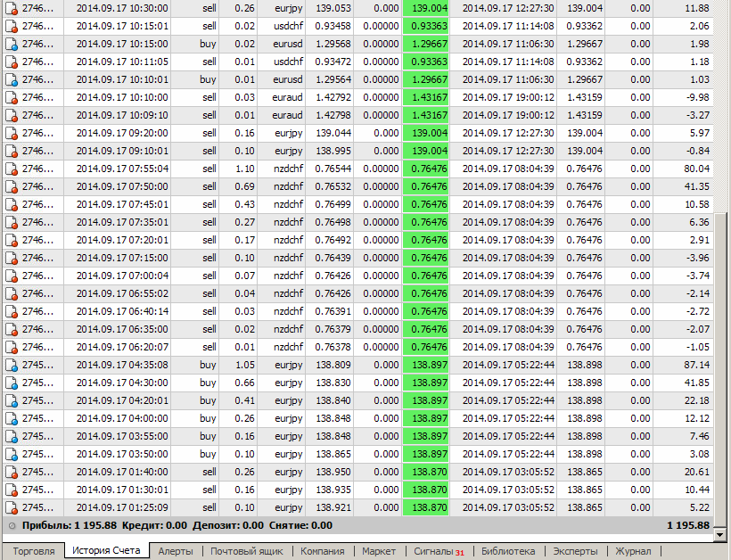Click the profit value 87.14
Image resolution: width=731 pixels, height=560 pixels.
[x=696, y=365]
